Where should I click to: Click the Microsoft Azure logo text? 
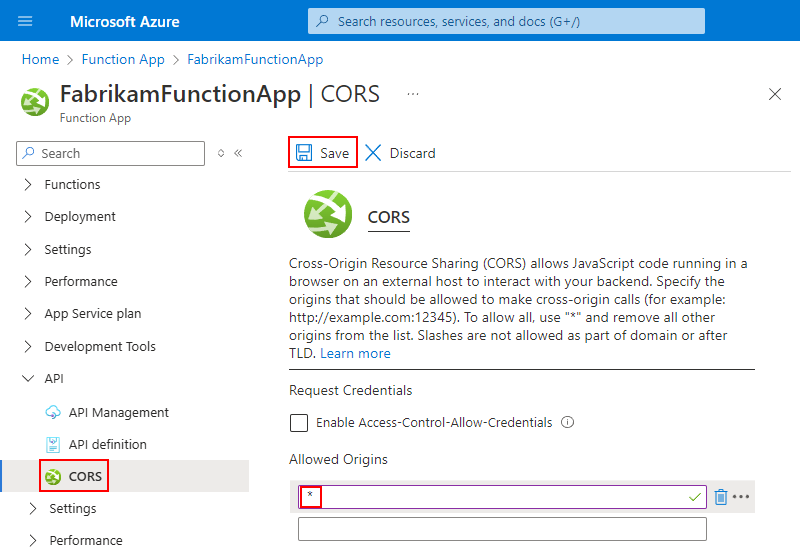124,21
